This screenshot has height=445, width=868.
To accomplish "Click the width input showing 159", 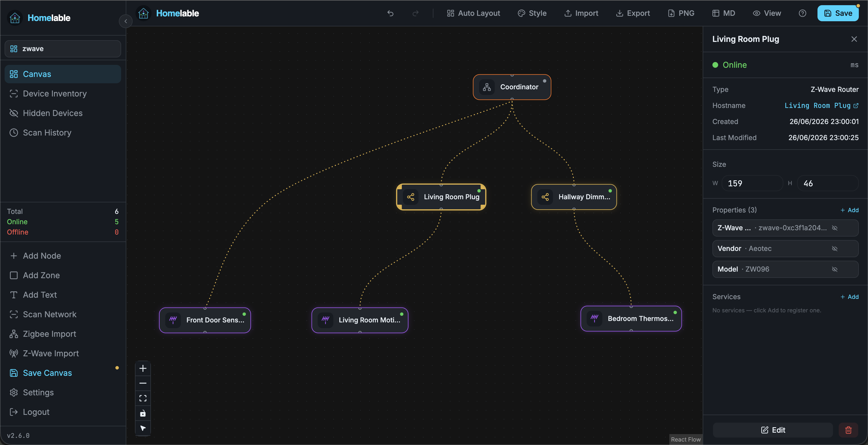I will 752,183.
